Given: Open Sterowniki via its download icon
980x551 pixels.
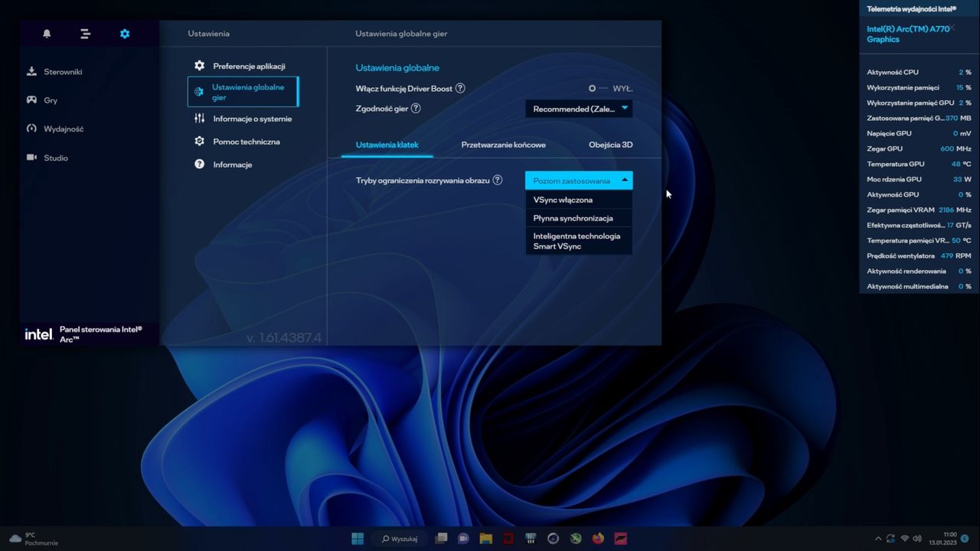Looking at the screenshot, I should (31, 71).
